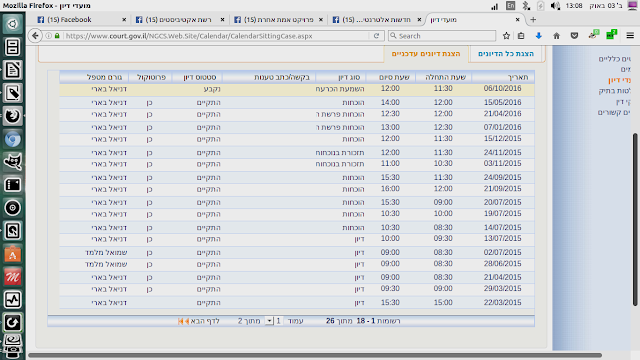Click שמואל מלמד in 28/06/2015 row

pos(106,264)
